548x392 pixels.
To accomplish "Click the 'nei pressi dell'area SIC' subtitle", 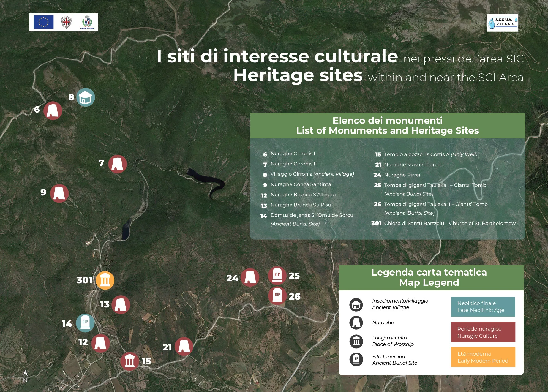I will click(464, 59).
